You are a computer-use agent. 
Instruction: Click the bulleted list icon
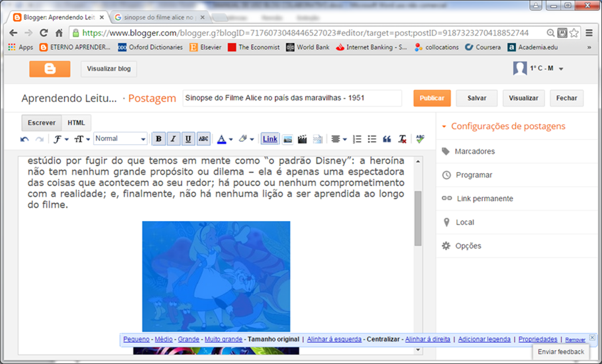click(x=372, y=139)
